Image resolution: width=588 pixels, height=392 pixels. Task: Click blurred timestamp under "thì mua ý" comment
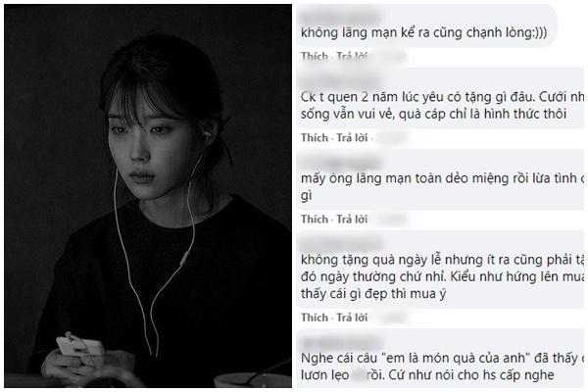392,318
